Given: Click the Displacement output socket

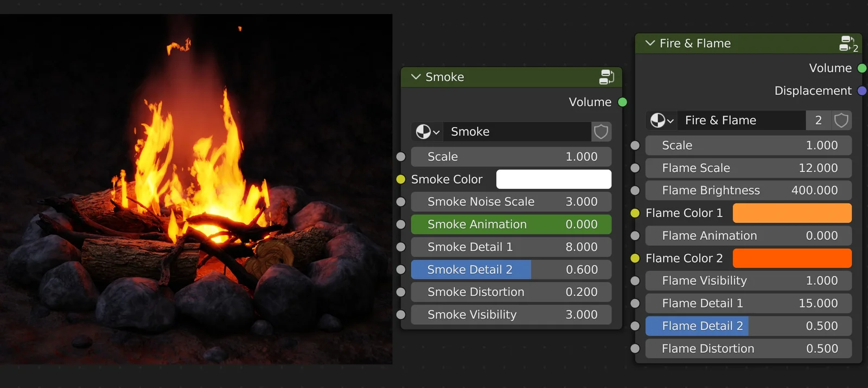Looking at the screenshot, I should click(x=861, y=91).
